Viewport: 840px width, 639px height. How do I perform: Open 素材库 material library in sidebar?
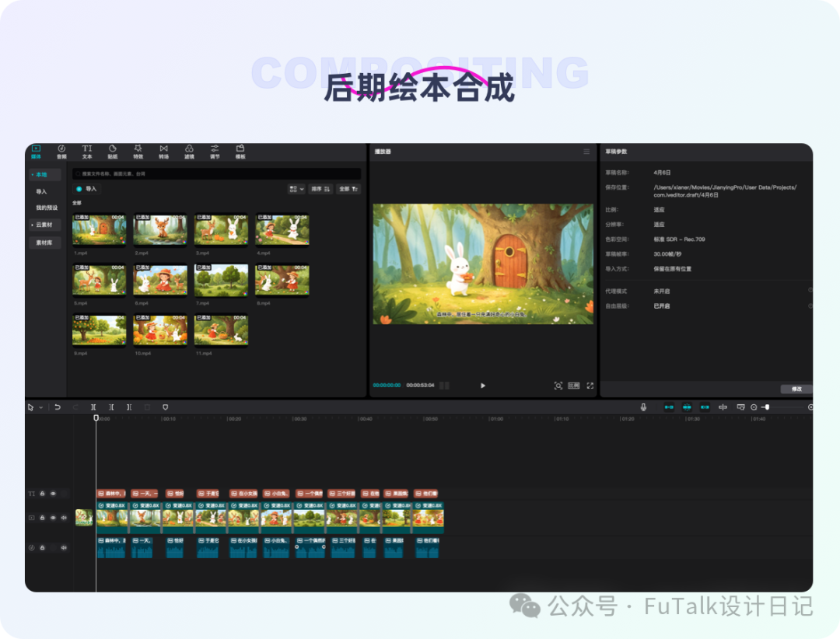[44, 243]
